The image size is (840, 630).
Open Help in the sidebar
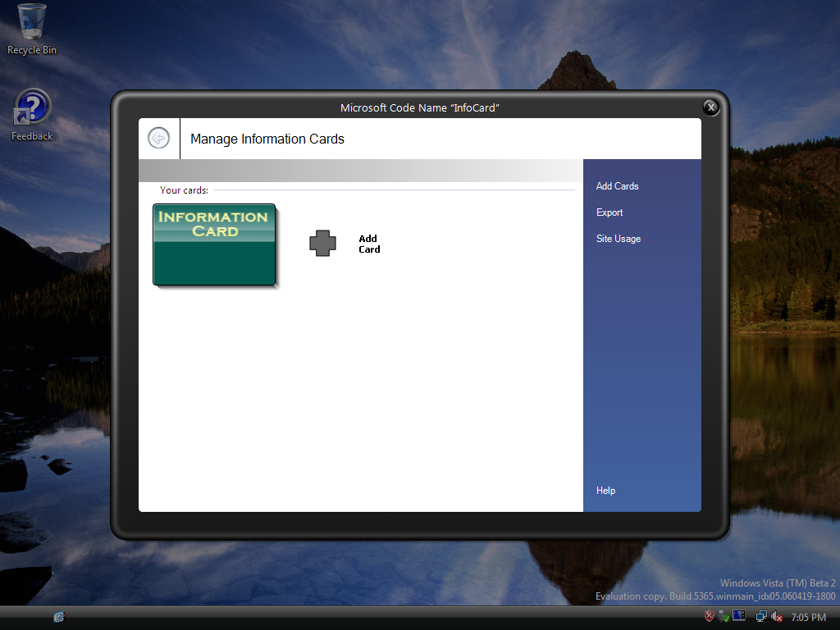(x=605, y=491)
